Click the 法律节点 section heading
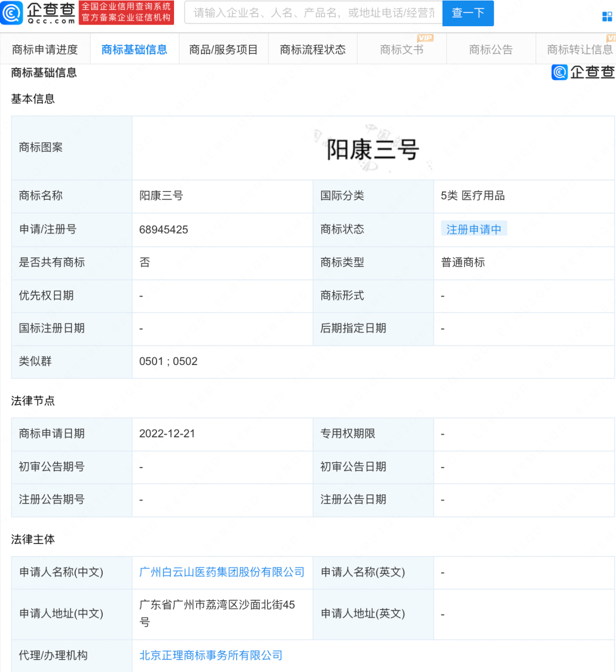616x672 pixels. coord(33,400)
